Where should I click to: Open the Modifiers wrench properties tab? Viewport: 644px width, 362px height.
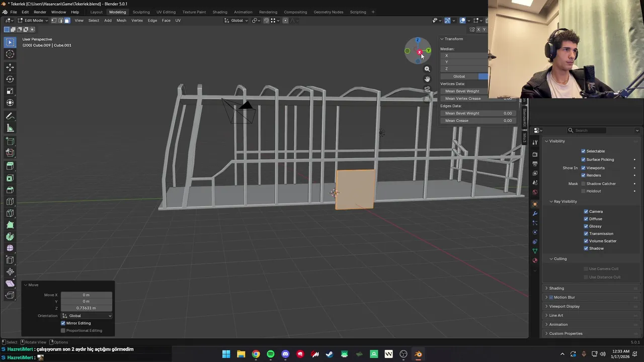click(535, 214)
